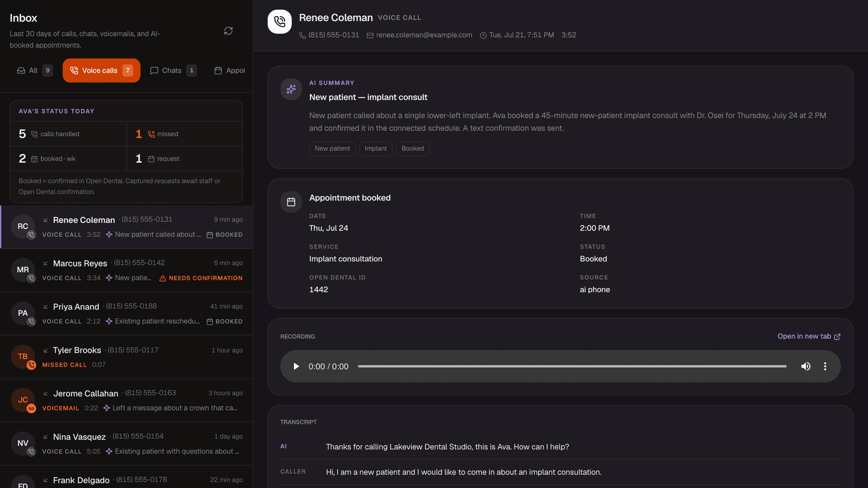Seek within the recording progress bar

coord(572,367)
